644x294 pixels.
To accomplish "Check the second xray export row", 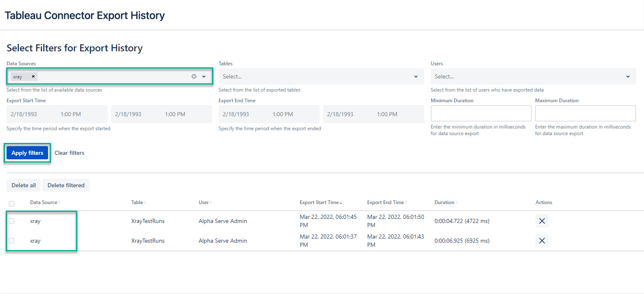I will coord(12,240).
